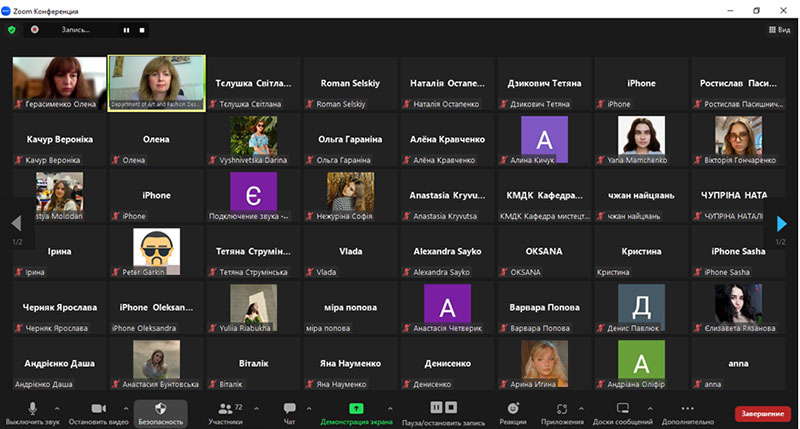The height and width of the screenshot is (429, 800).
Task: Open the Вид view layout menu
Action: coord(780,30)
